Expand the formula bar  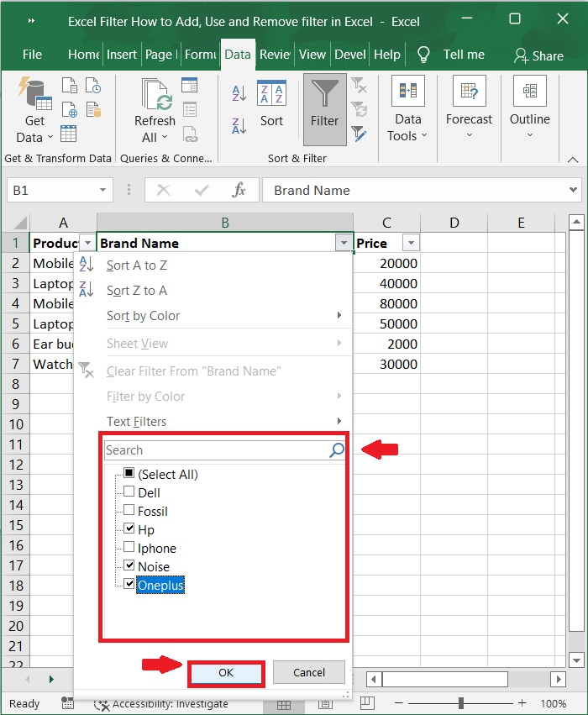(x=573, y=190)
